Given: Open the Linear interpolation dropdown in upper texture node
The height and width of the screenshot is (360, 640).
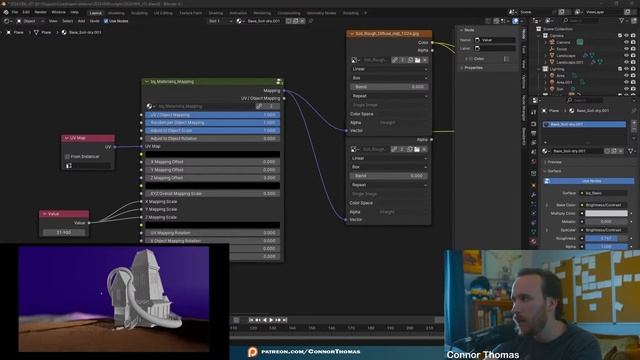Looking at the screenshot, I should coord(389,69).
